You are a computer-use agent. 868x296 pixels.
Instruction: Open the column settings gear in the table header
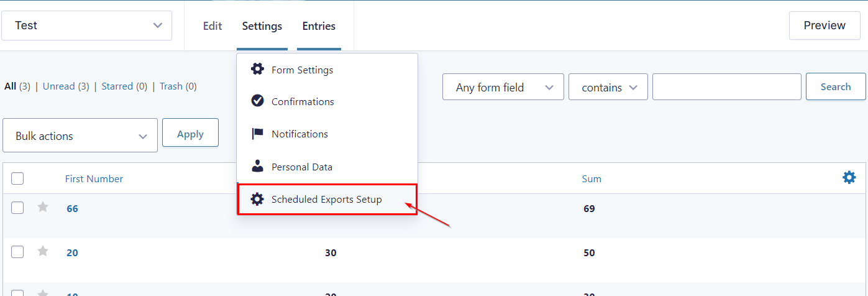click(x=849, y=178)
